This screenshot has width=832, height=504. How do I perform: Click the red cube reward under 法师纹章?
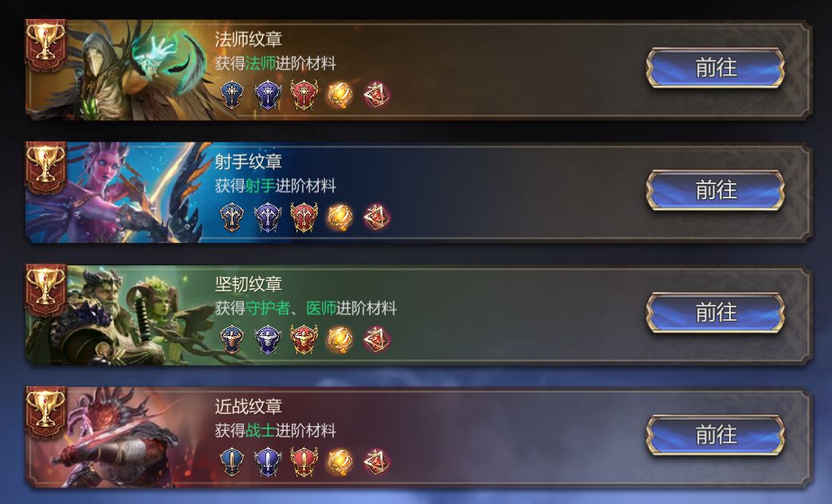click(377, 95)
